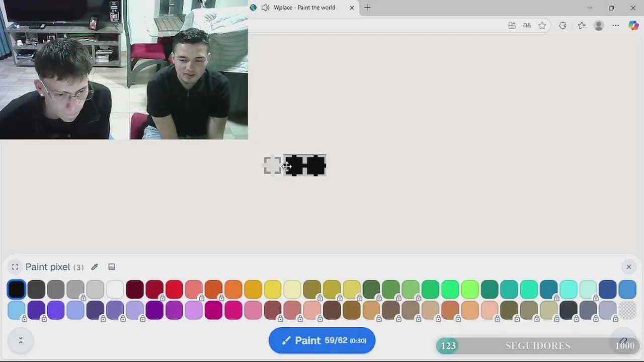The width and height of the screenshot is (644, 362).
Task: Close the Paint pixel palette panel
Action: coord(628,267)
